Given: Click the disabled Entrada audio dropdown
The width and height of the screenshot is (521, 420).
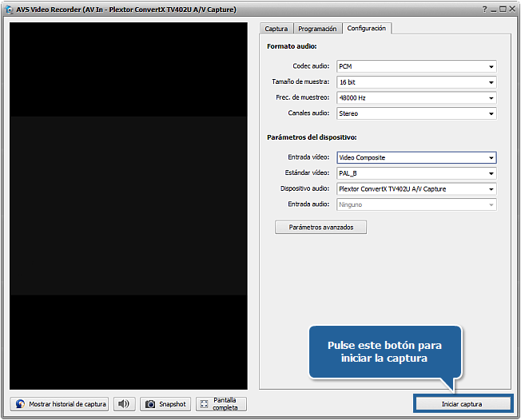Looking at the screenshot, I should pyautogui.click(x=416, y=204).
